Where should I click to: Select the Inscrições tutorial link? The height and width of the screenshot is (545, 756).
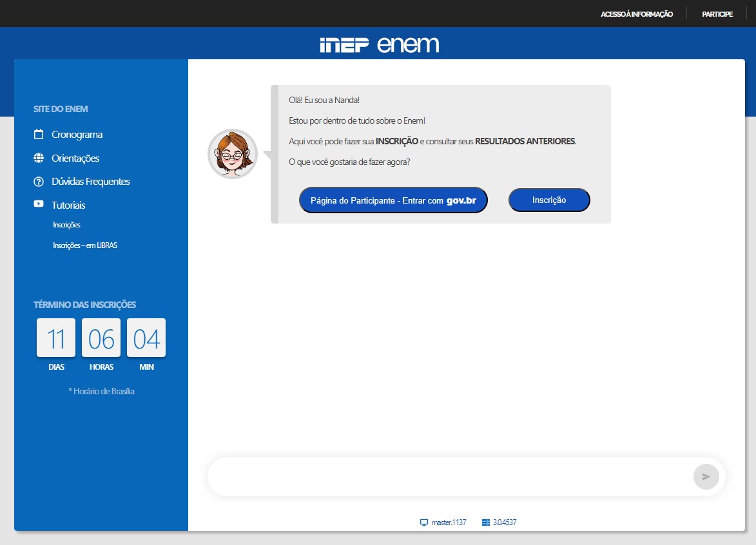[x=66, y=225]
